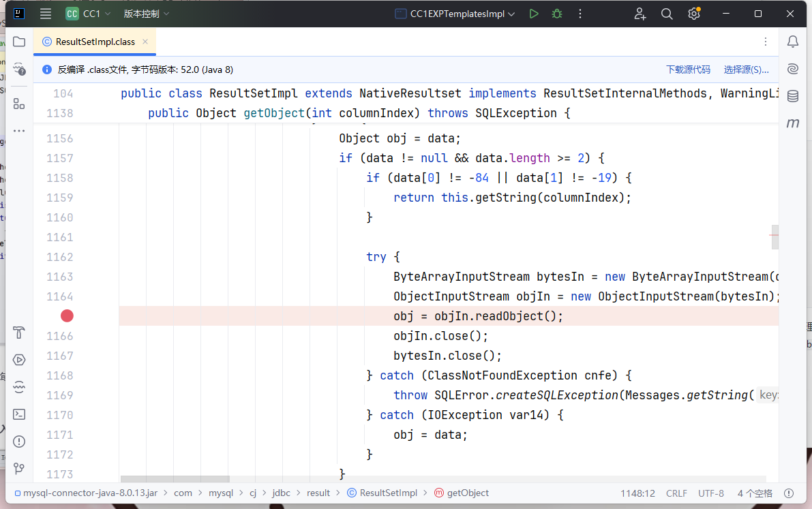Click the getObject breadcrumb in navigation bar
Image resolution: width=812 pixels, height=509 pixels.
click(x=467, y=493)
